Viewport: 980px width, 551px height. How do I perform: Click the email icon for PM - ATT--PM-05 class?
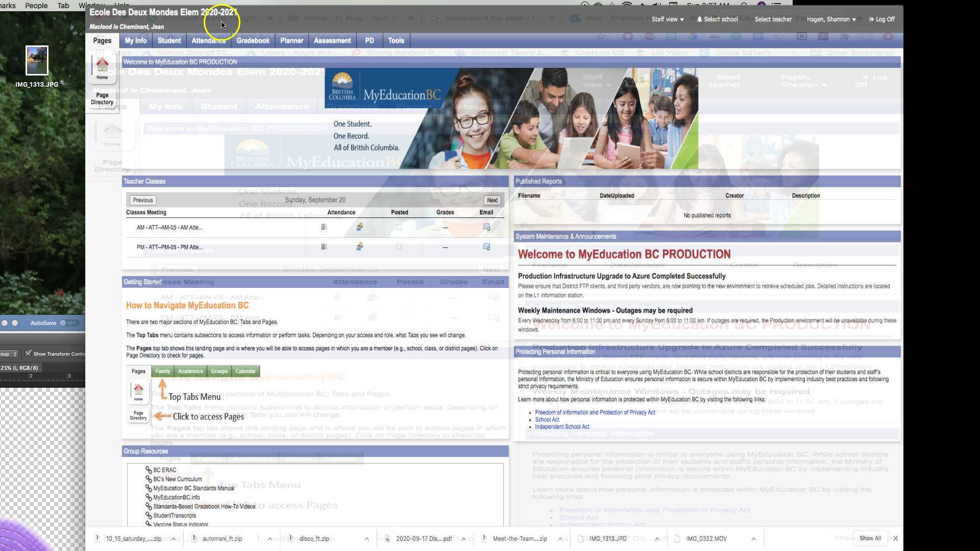click(x=486, y=247)
